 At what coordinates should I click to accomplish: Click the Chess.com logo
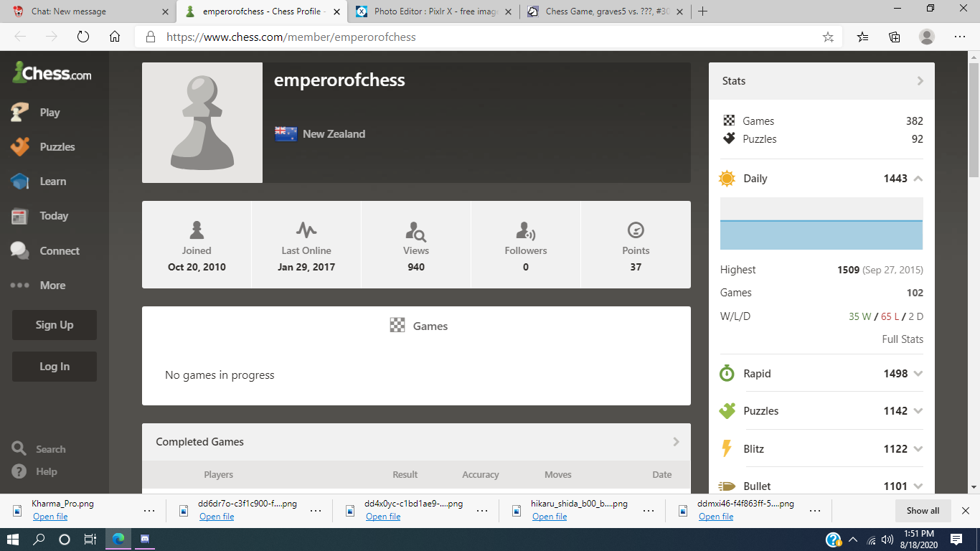pos(52,72)
